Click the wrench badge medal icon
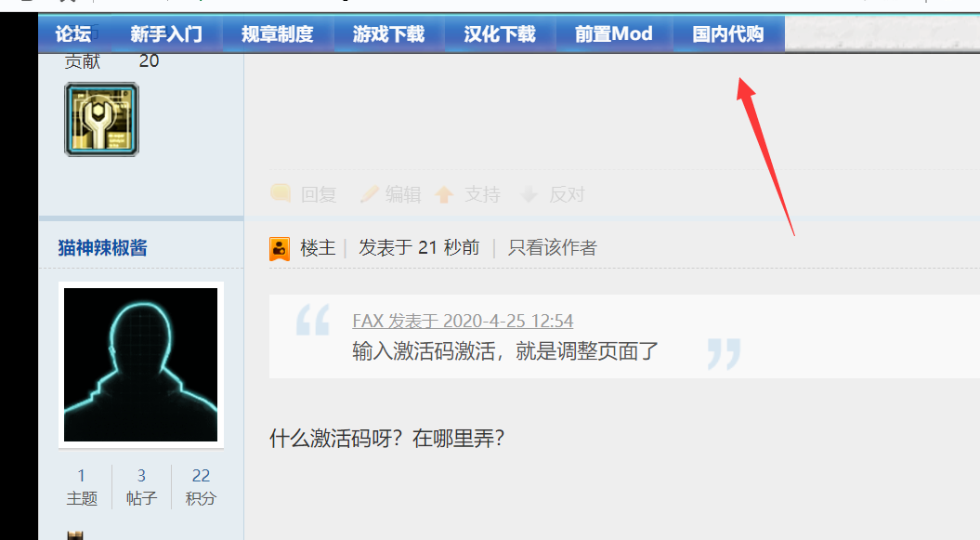 [x=101, y=119]
